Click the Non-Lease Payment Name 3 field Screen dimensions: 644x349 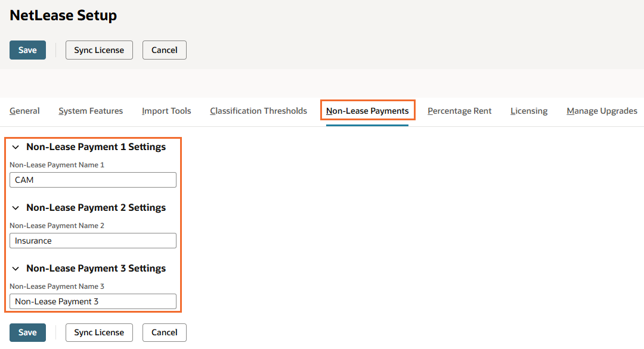(x=93, y=301)
